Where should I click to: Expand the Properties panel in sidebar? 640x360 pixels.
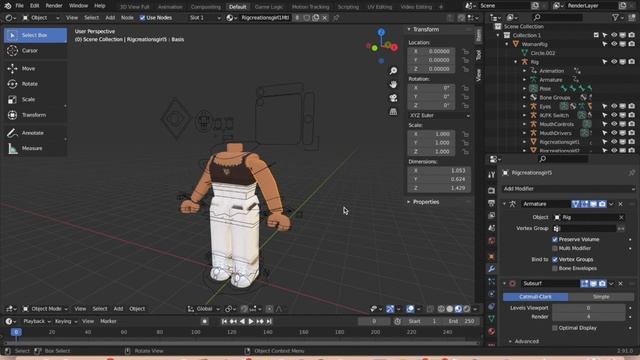click(x=409, y=202)
